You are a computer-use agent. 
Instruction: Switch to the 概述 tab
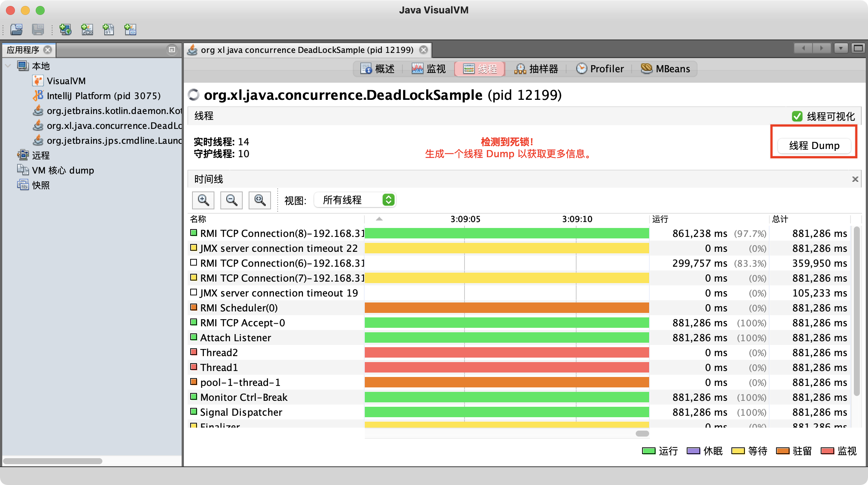click(x=377, y=69)
